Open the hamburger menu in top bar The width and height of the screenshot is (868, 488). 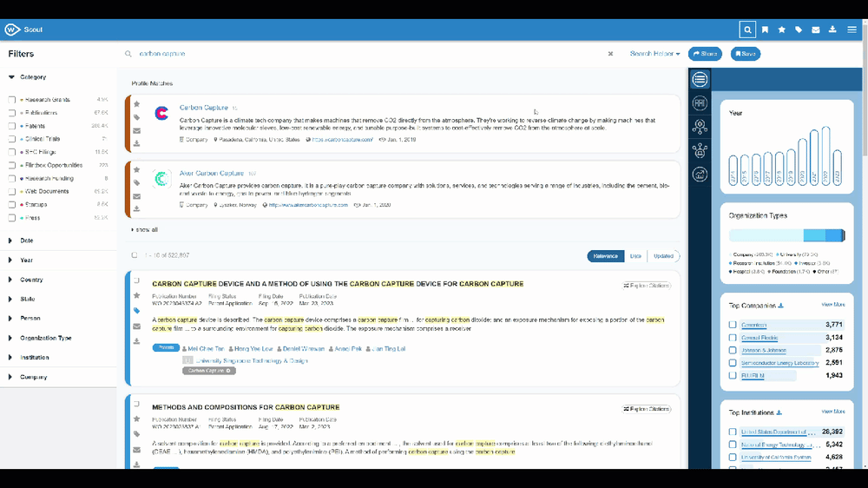[x=852, y=30]
